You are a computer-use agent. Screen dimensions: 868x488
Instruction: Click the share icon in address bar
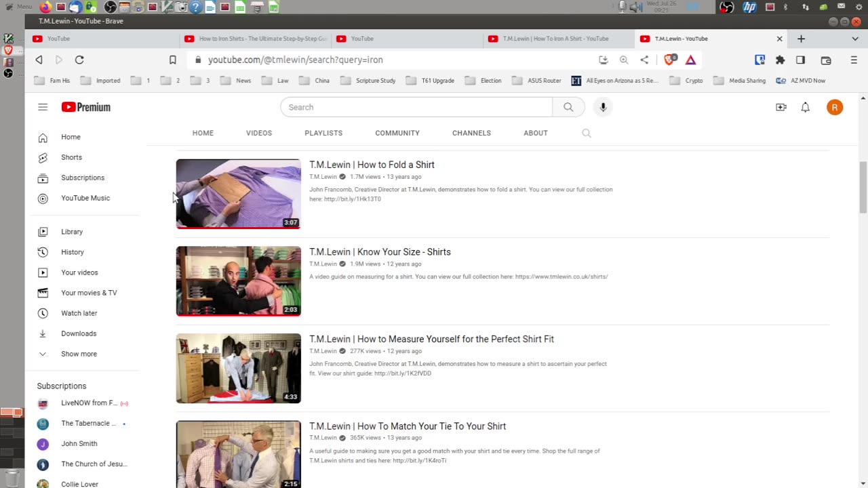click(x=644, y=60)
